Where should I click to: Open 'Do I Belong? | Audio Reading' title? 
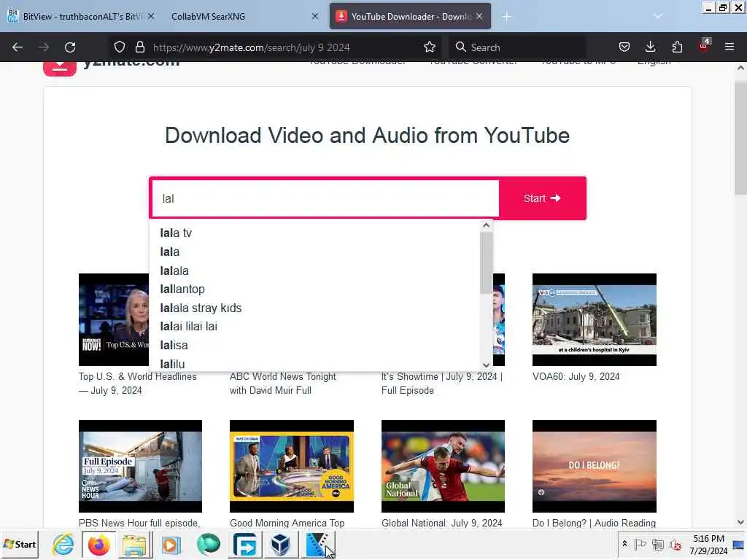(594, 523)
